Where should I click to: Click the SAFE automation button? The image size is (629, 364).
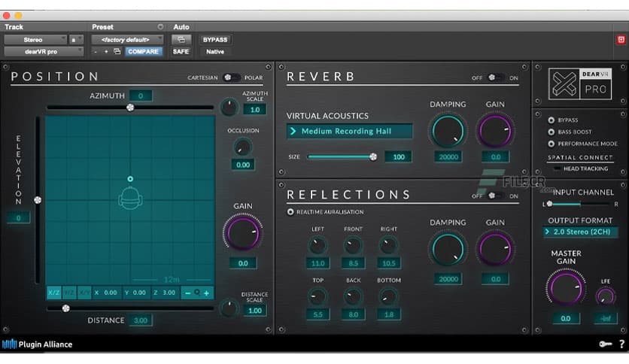[x=181, y=51]
